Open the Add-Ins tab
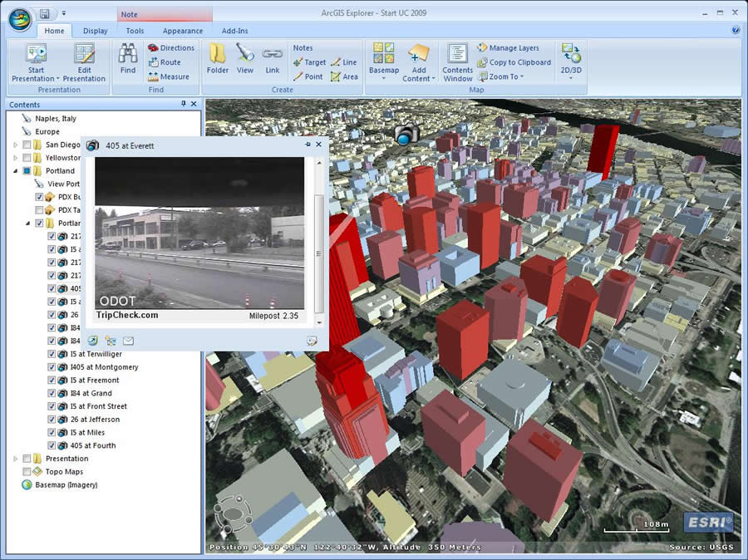This screenshot has height=560, width=748. click(234, 31)
